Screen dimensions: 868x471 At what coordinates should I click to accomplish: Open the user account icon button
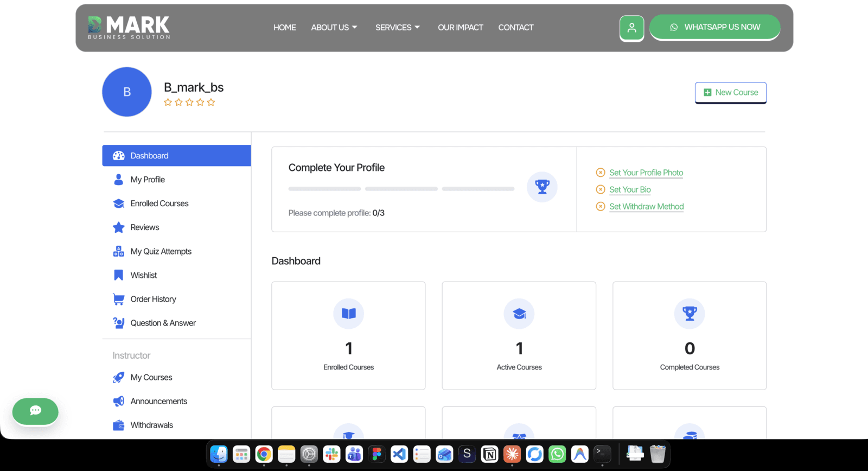tap(631, 28)
